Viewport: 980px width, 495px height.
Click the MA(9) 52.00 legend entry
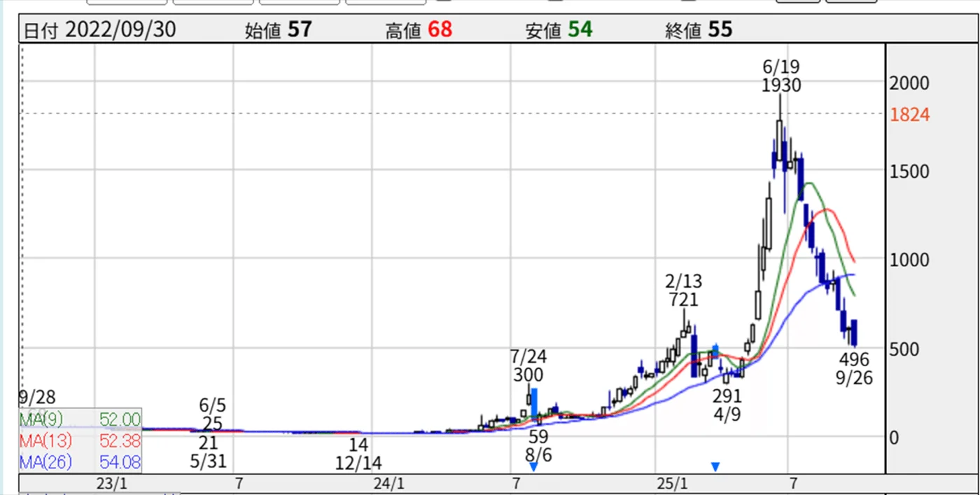[80, 419]
